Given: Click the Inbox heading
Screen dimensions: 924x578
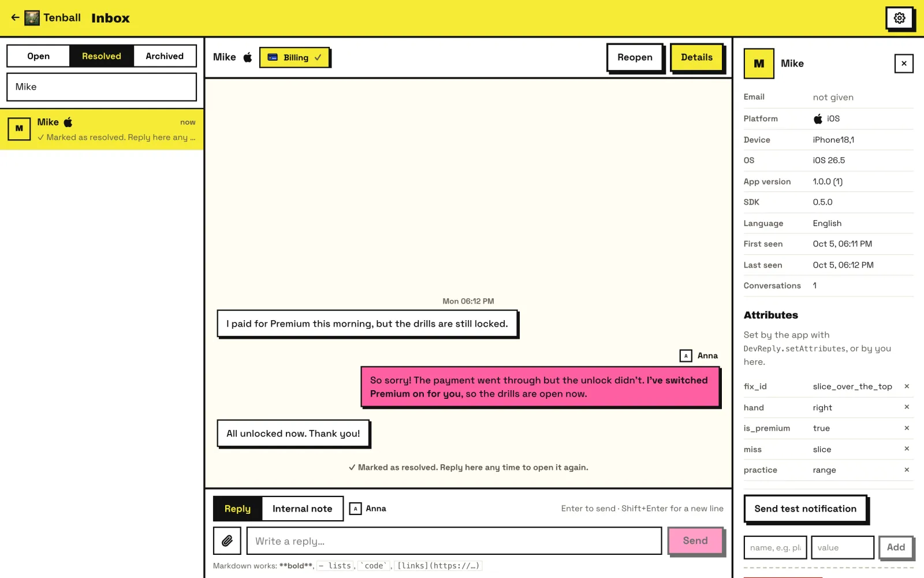Looking at the screenshot, I should (x=110, y=18).
